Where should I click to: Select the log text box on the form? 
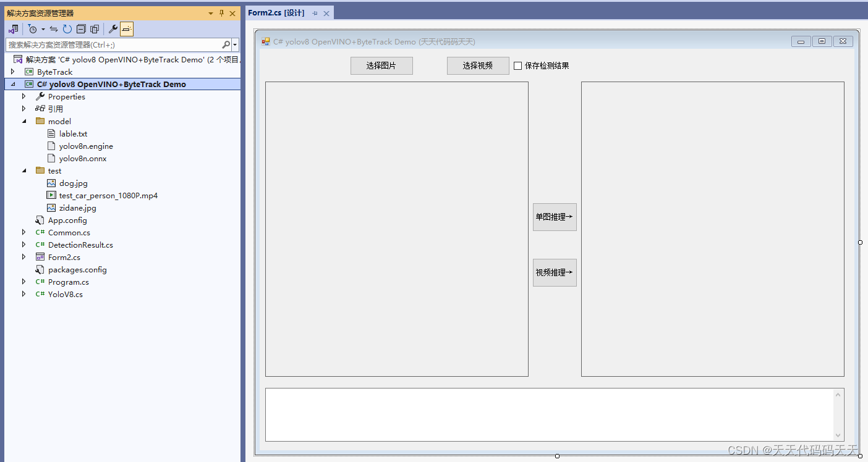point(555,414)
